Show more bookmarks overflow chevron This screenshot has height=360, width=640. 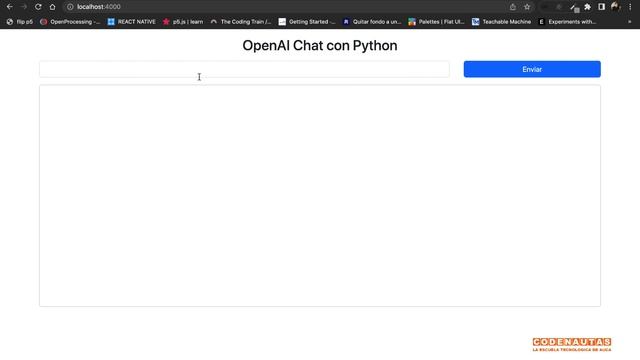(x=629, y=22)
